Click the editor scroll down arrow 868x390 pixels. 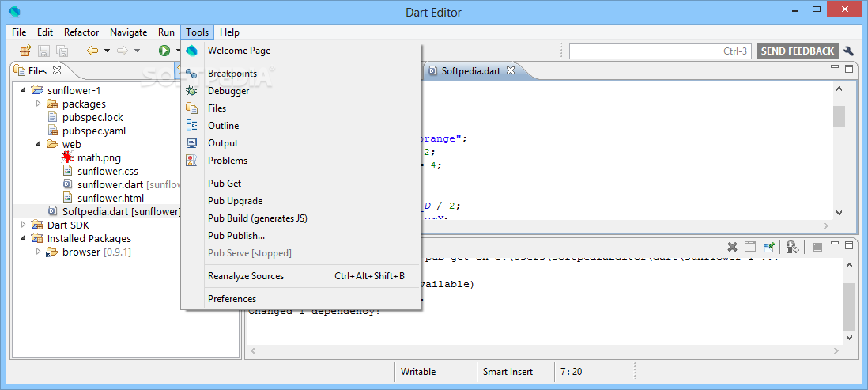[839, 212]
